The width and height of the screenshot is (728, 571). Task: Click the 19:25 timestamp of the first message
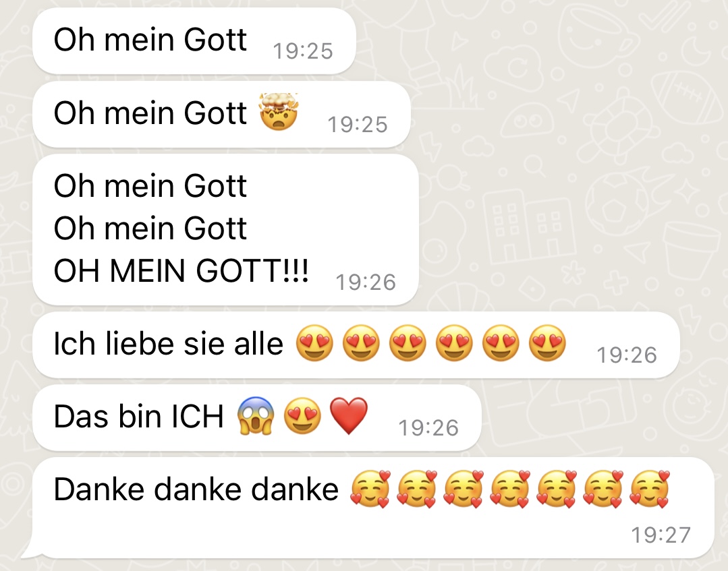click(x=303, y=51)
